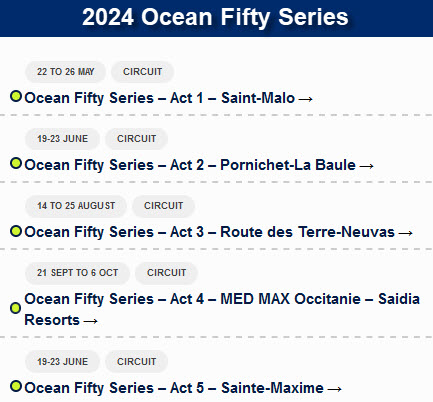433x402 pixels.
Task: Click arrow after Saidia Resorts text
Action: [91, 321]
